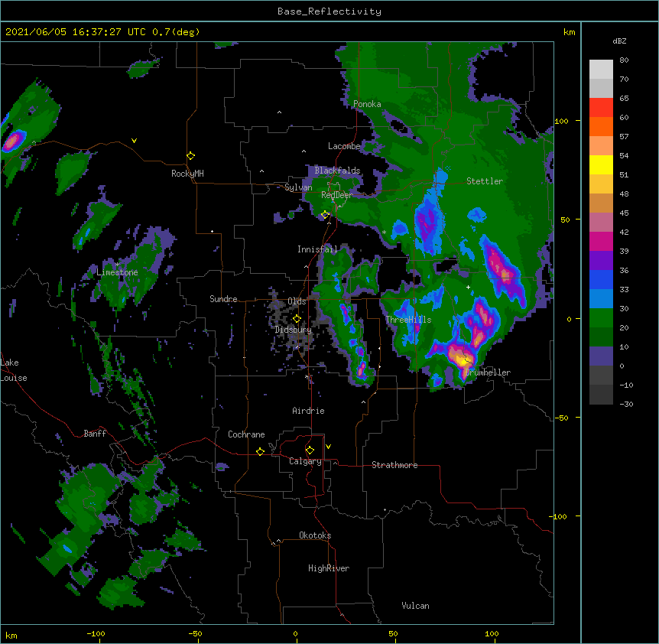Click the yellow diamond marker above RockyMH
This screenshot has height=644, width=659.
pyautogui.click(x=190, y=156)
